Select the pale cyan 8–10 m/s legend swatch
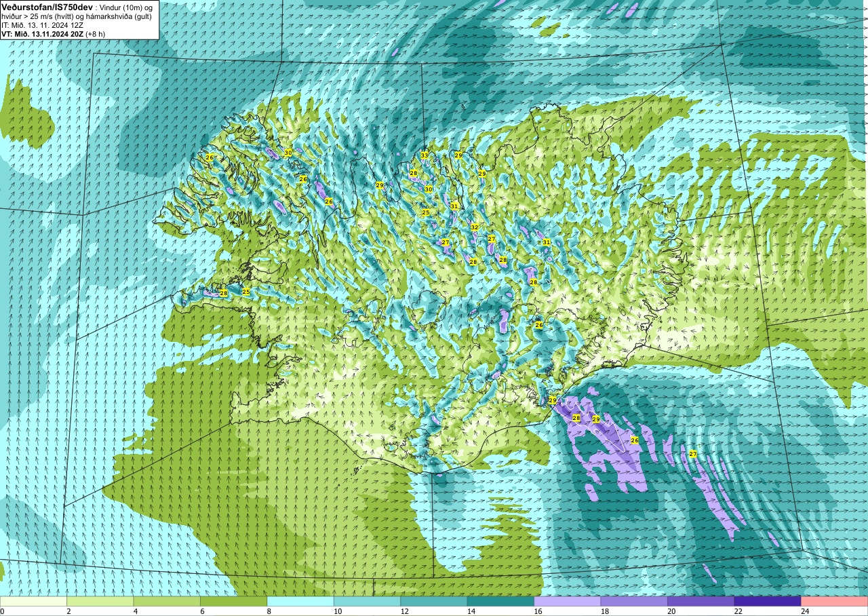The width and height of the screenshot is (868, 616). pyautogui.click(x=300, y=601)
